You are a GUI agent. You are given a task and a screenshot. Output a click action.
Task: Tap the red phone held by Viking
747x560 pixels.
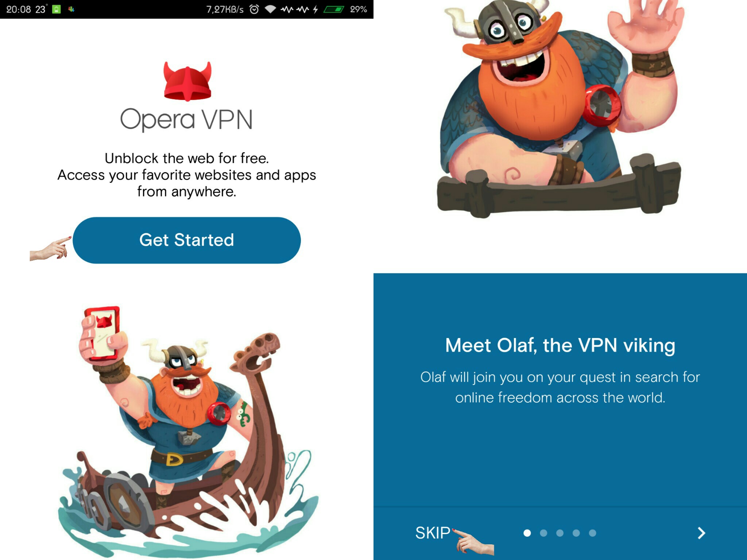(x=103, y=332)
